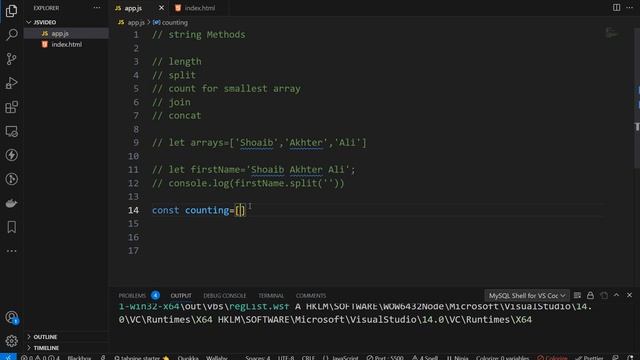Change file encoding UTF-8

pyautogui.click(x=286, y=357)
